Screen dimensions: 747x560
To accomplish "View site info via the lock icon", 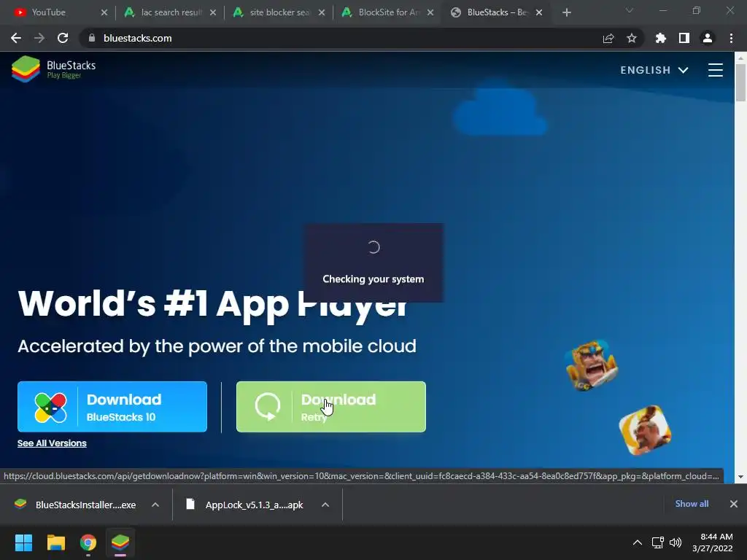I will point(92,38).
